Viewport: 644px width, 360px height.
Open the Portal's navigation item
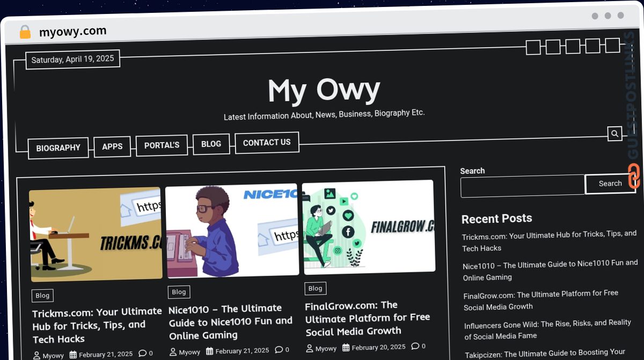coord(162,145)
